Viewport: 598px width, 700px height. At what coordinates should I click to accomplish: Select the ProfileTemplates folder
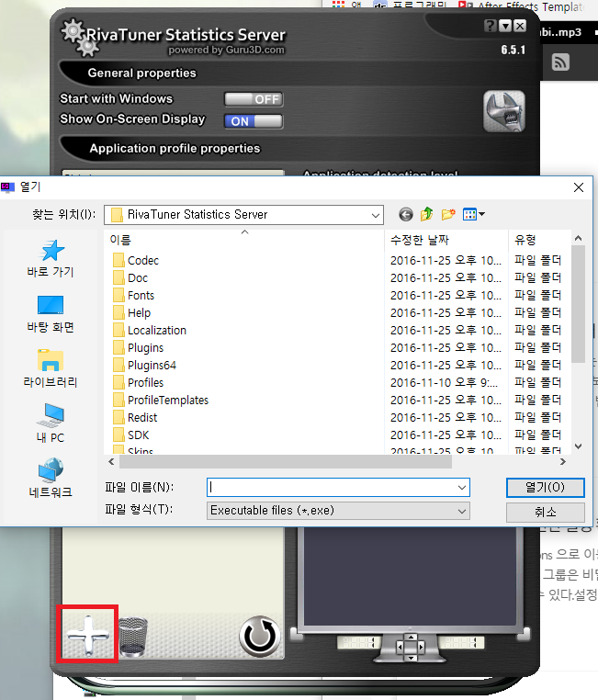click(161, 400)
